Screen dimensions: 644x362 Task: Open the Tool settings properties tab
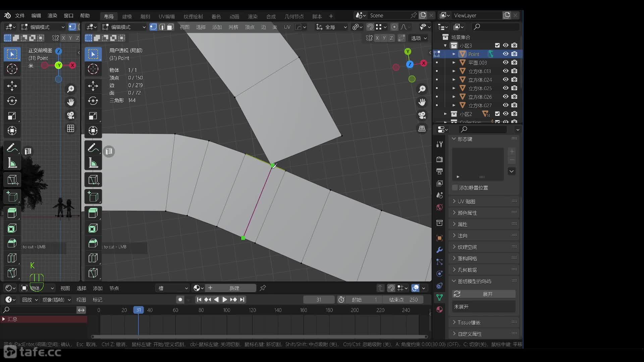click(x=439, y=144)
